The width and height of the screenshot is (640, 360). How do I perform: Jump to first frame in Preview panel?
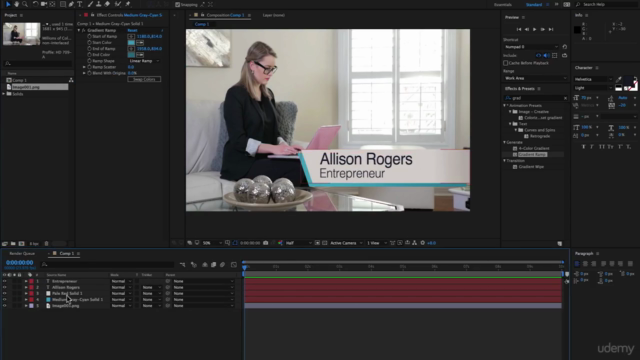click(519, 29)
